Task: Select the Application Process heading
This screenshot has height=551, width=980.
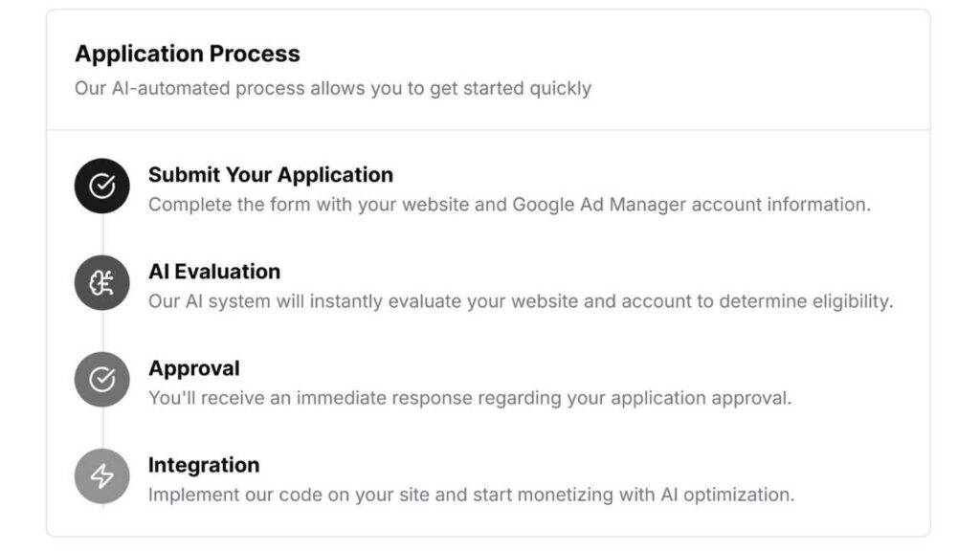Action: pyautogui.click(x=188, y=54)
